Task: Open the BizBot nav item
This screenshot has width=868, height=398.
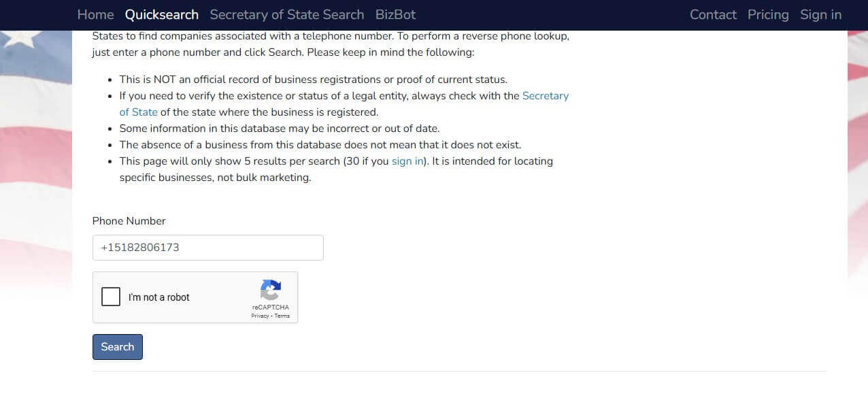Action: click(395, 14)
